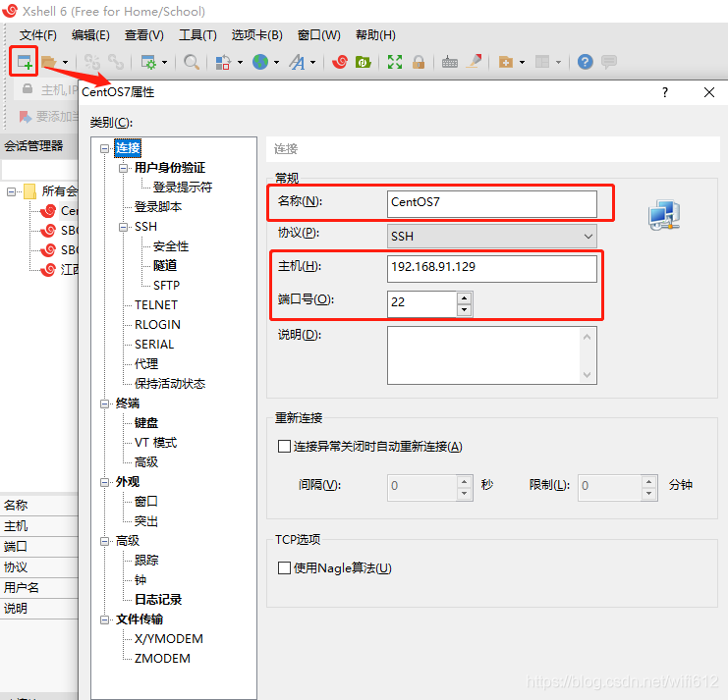Image resolution: width=728 pixels, height=700 pixels.
Task: Click the Disconnect toolbar icon
Action: [x=92, y=62]
